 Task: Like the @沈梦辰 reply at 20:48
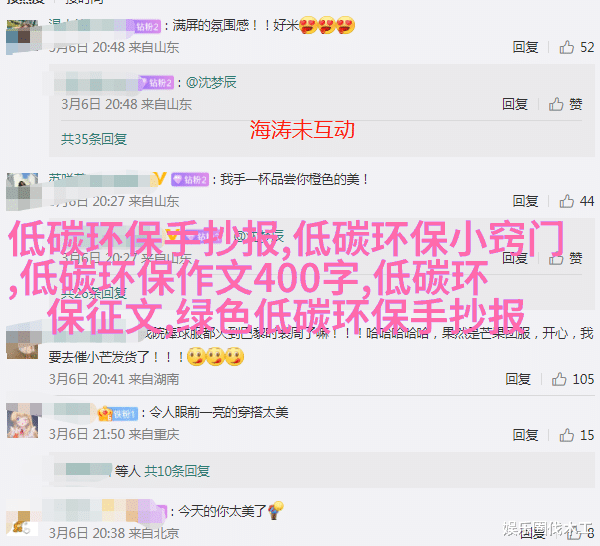point(566,104)
